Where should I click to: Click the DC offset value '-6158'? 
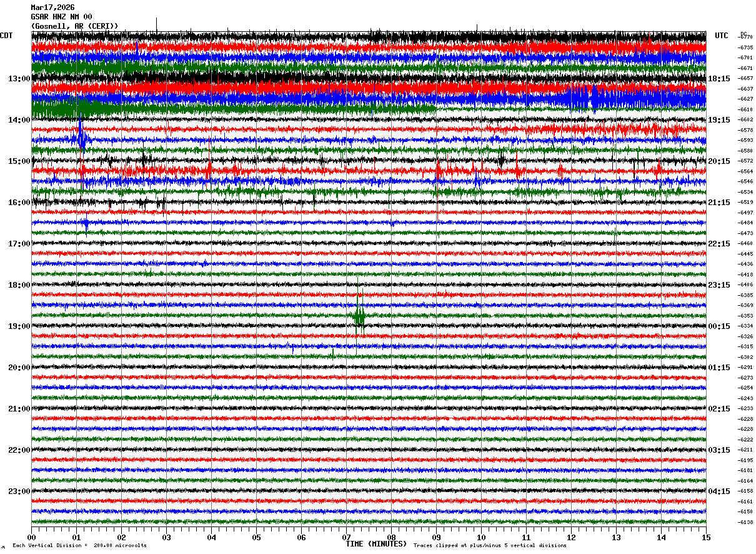[x=746, y=491]
